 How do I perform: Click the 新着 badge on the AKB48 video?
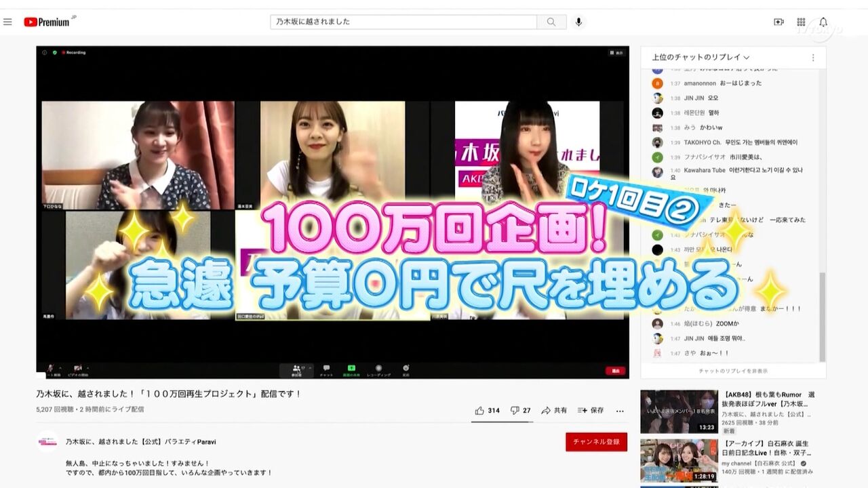click(x=728, y=431)
